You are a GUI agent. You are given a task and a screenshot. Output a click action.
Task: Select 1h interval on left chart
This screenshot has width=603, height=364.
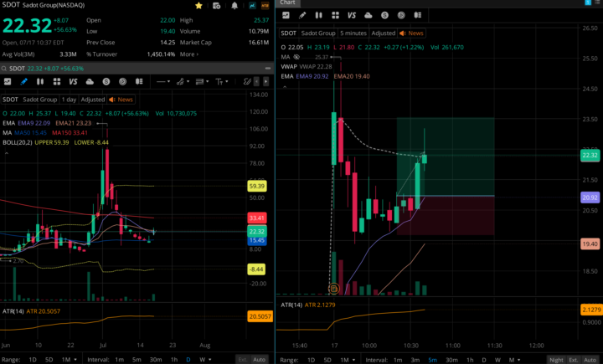pos(174,359)
